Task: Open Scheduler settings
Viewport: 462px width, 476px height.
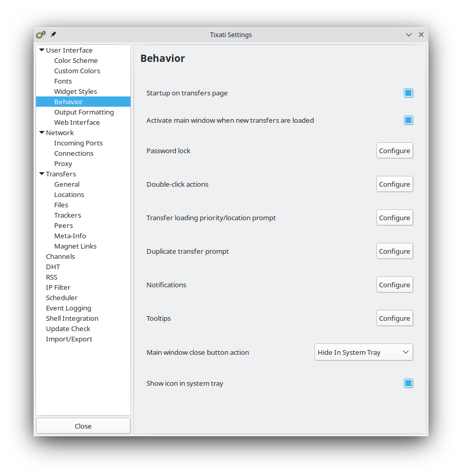Action: click(x=61, y=298)
